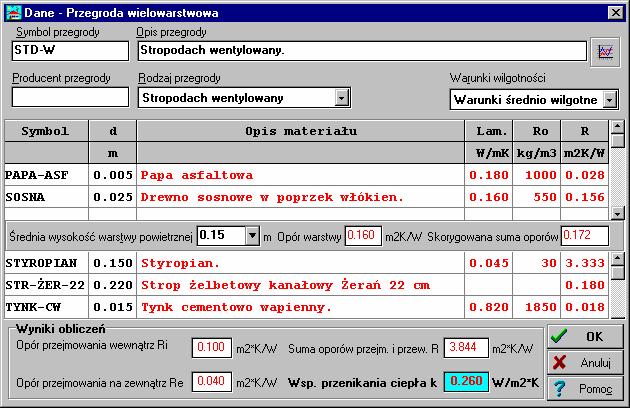The width and height of the screenshot is (630, 408).
Task: Expand the Warunki wilgotności dropdown
Action: pos(610,100)
